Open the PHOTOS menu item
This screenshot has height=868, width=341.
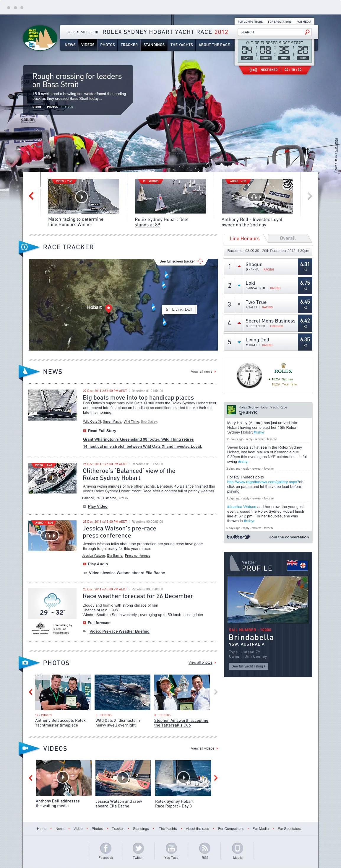[107, 45]
